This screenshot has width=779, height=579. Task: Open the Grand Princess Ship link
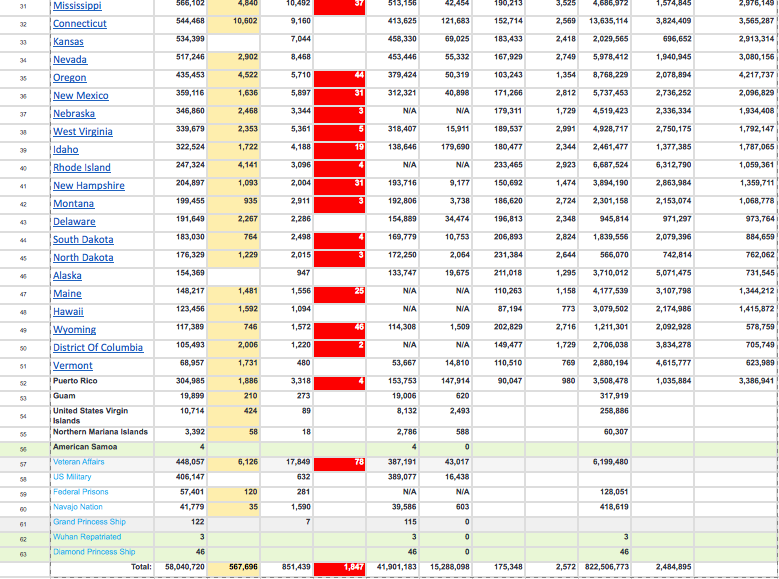coord(89,522)
